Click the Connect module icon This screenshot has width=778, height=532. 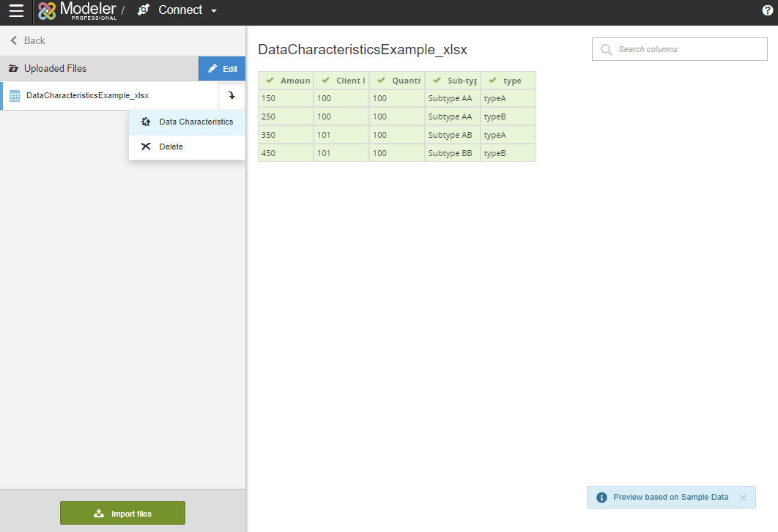(144, 10)
